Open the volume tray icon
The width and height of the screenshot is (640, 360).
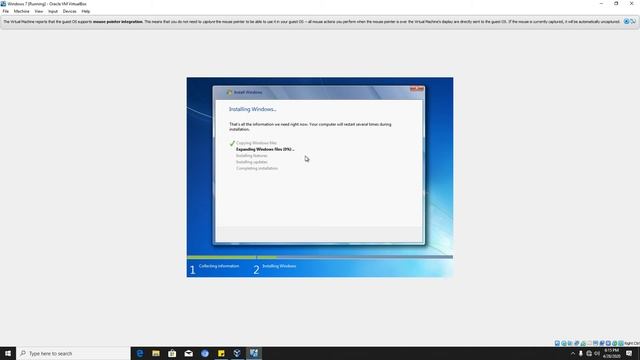coord(597,353)
